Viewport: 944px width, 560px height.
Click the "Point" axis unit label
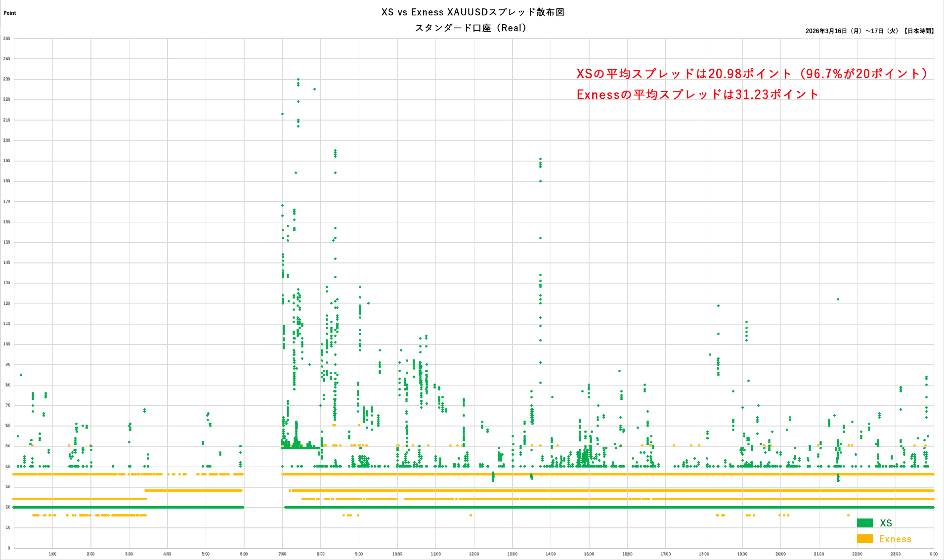(x=10, y=13)
